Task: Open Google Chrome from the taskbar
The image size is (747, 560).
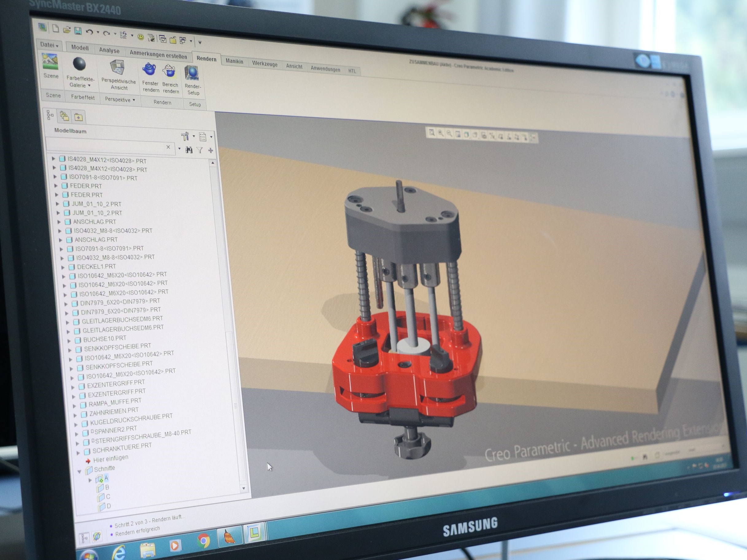Action: point(203,541)
